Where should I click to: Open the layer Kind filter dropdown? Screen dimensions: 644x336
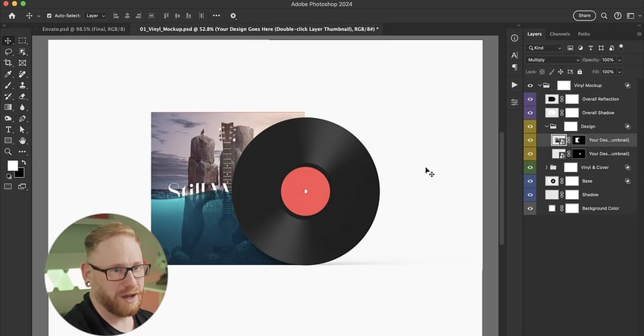(544, 48)
